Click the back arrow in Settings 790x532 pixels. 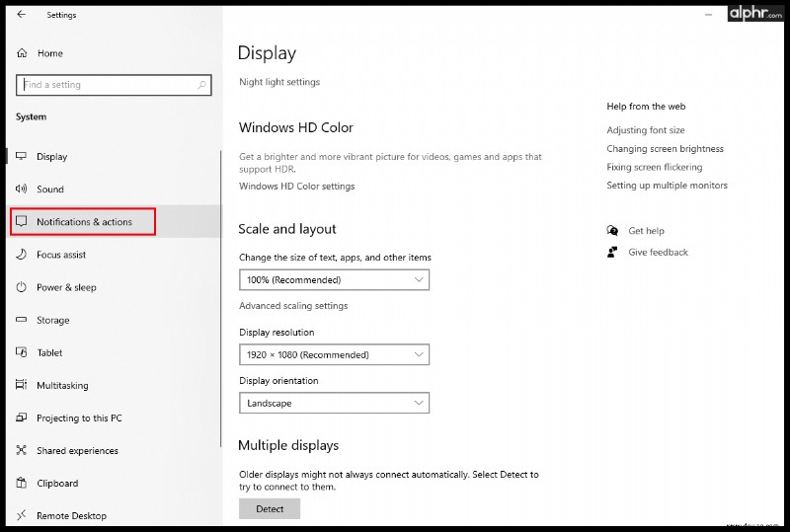coord(21,15)
